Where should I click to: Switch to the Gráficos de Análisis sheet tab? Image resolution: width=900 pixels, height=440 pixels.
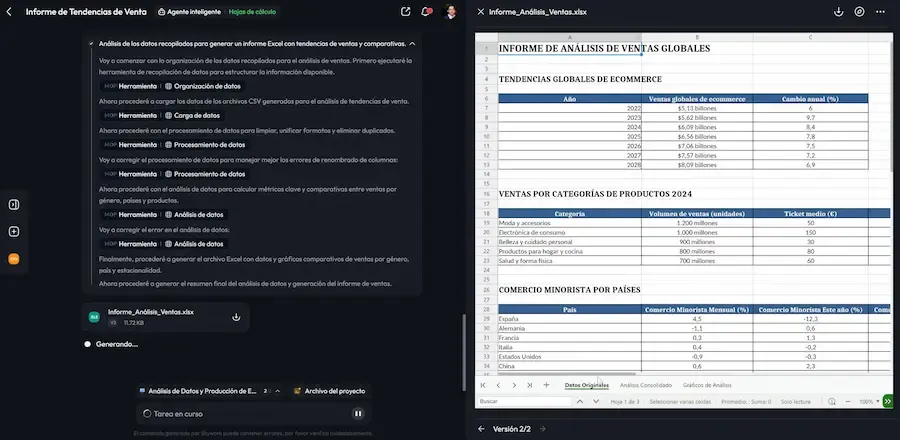click(707, 385)
